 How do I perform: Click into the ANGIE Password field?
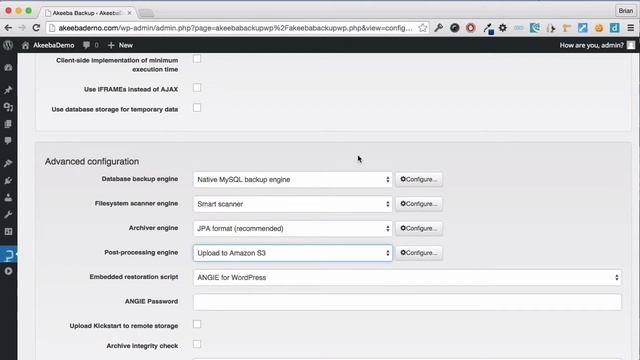(x=407, y=302)
